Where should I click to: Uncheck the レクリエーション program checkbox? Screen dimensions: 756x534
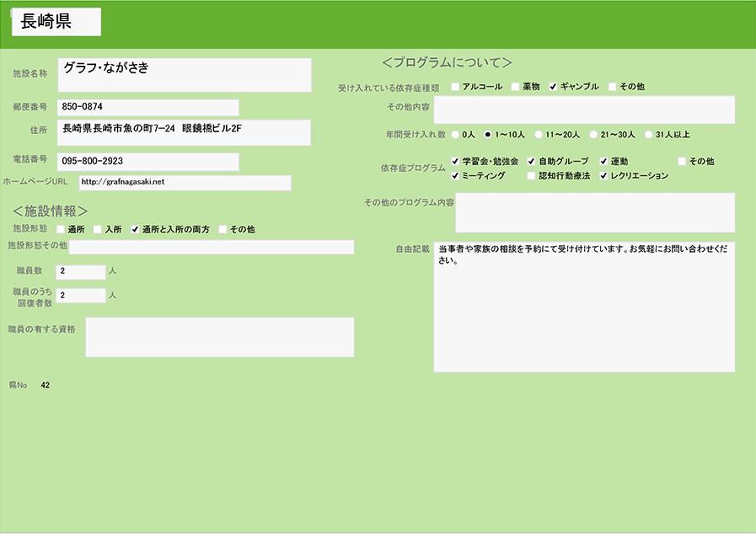point(604,176)
